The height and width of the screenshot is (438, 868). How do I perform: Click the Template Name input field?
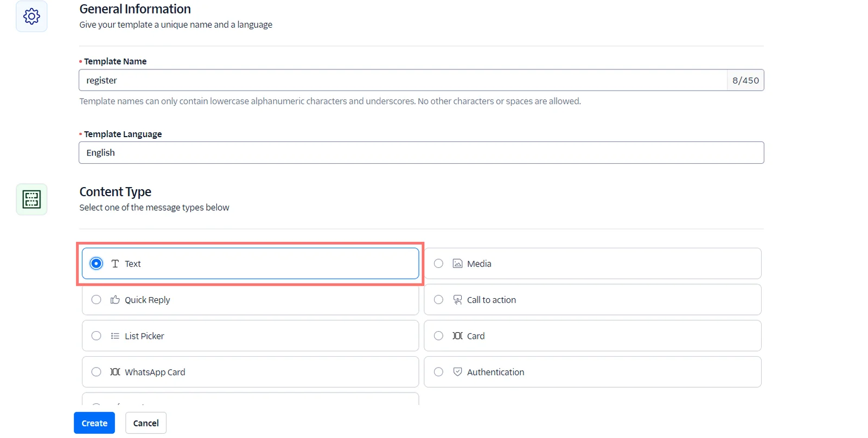point(403,80)
